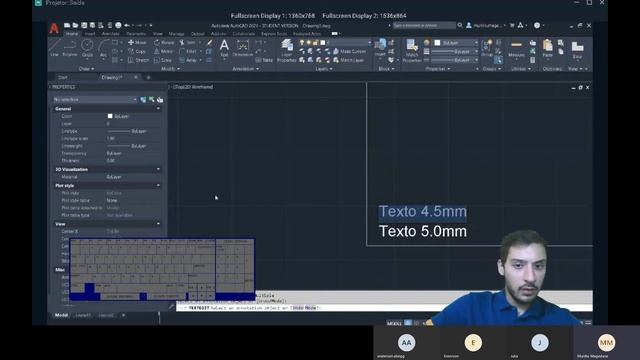Screen dimensions: 640x360
Task: Click Match Layer tool
Action: pos(348,60)
